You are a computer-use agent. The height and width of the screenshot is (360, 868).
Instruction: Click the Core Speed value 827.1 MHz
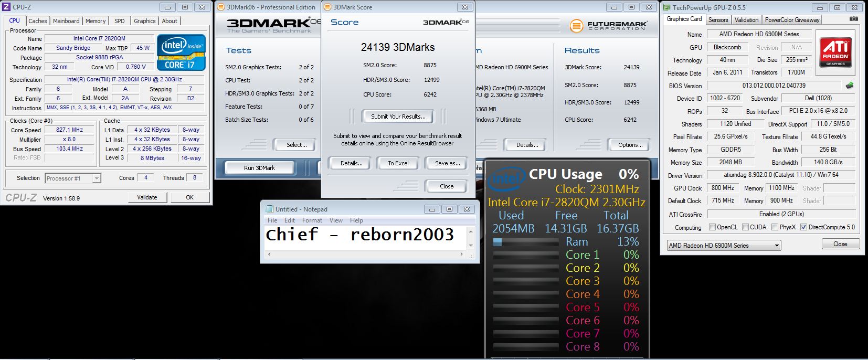[70, 130]
